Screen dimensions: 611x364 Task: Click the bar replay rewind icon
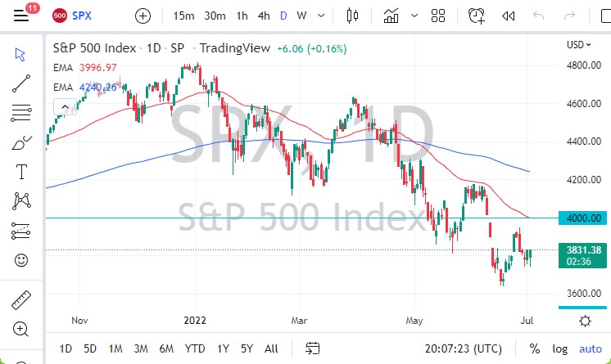509,16
